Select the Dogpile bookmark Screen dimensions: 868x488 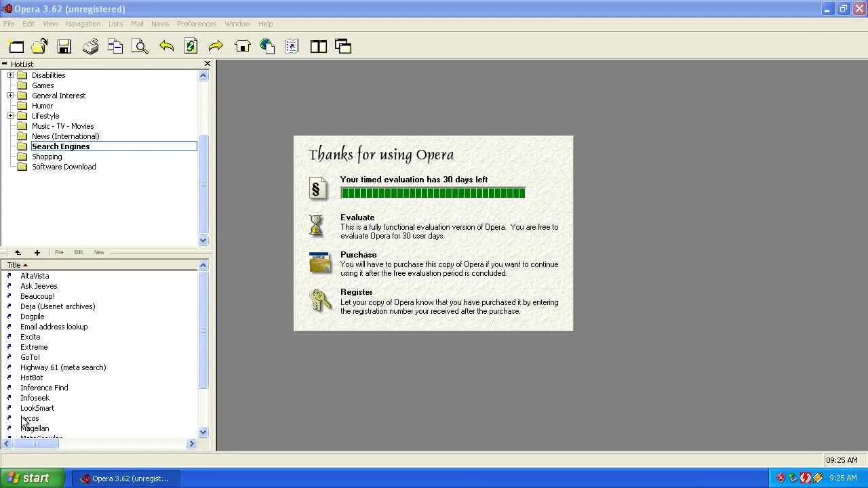(x=32, y=317)
